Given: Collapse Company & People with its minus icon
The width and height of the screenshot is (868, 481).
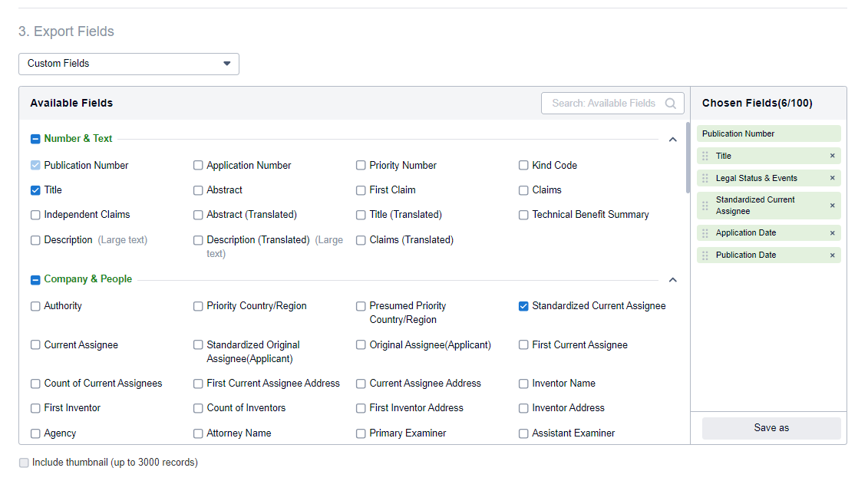Looking at the screenshot, I should pyautogui.click(x=35, y=279).
